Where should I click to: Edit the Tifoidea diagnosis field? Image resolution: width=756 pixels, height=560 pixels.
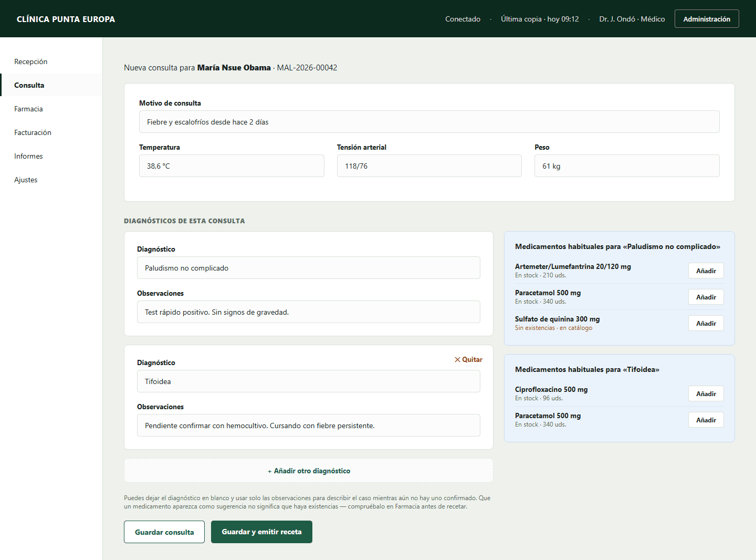[x=309, y=381]
